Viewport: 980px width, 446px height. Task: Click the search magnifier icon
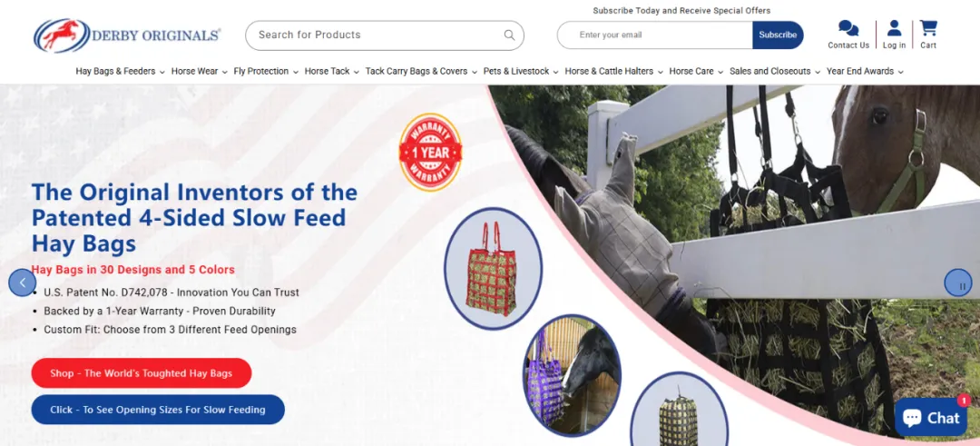click(509, 35)
